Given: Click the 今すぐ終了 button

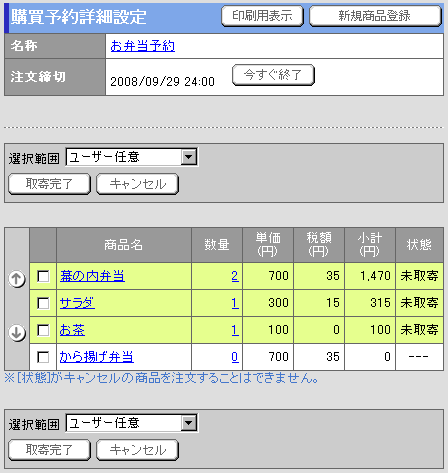Looking at the screenshot, I should tap(273, 75).
